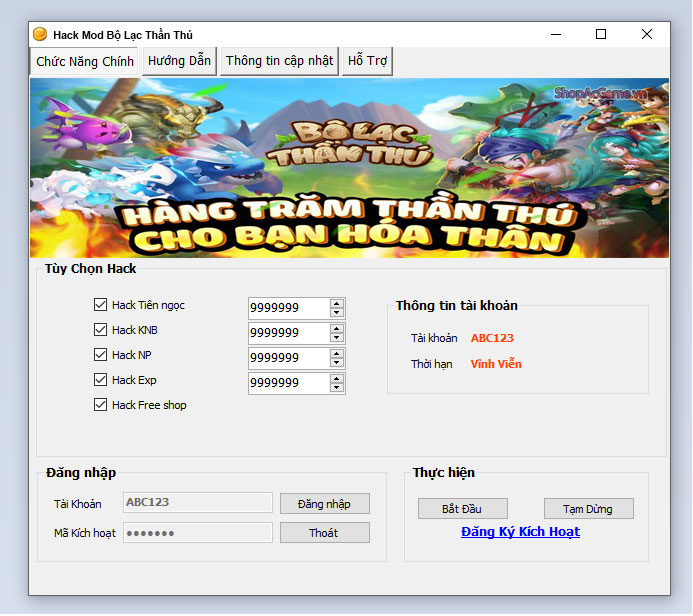This screenshot has width=693, height=616.
Task: Click the Bộ Lạc Thần Thú game banner
Action: 349,168
